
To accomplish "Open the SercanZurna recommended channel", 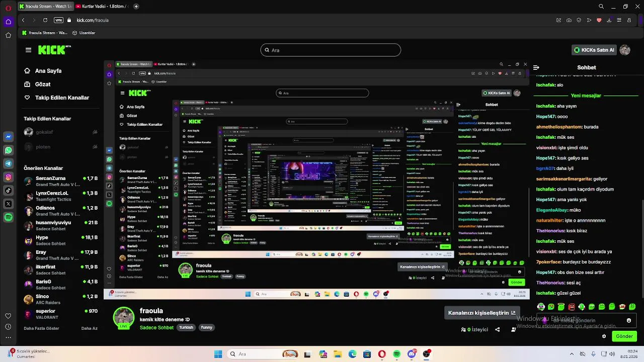I will coord(60,181).
